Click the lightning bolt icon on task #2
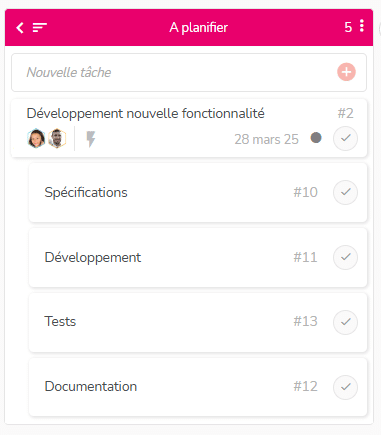This screenshot has height=435, width=381. coord(91,139)
